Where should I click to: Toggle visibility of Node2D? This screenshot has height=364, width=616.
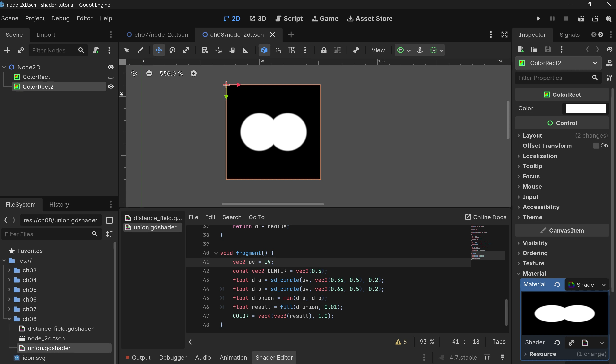tap(111, 67)
